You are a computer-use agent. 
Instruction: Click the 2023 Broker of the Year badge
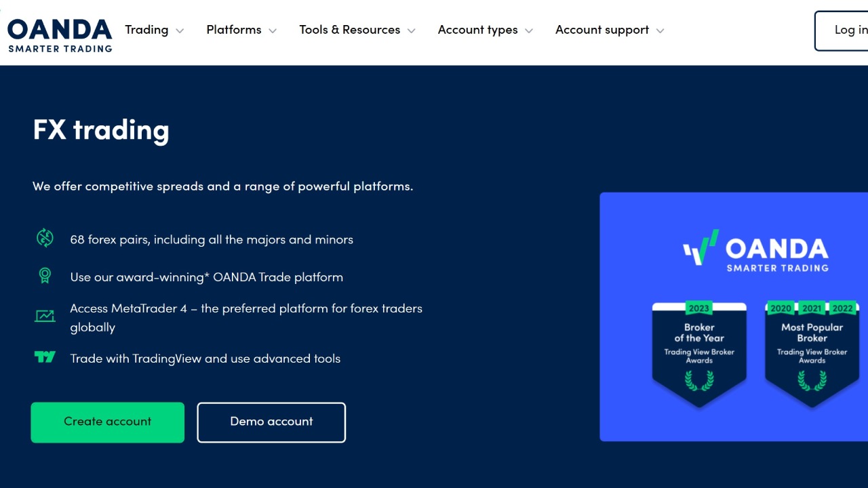[699, 352]
